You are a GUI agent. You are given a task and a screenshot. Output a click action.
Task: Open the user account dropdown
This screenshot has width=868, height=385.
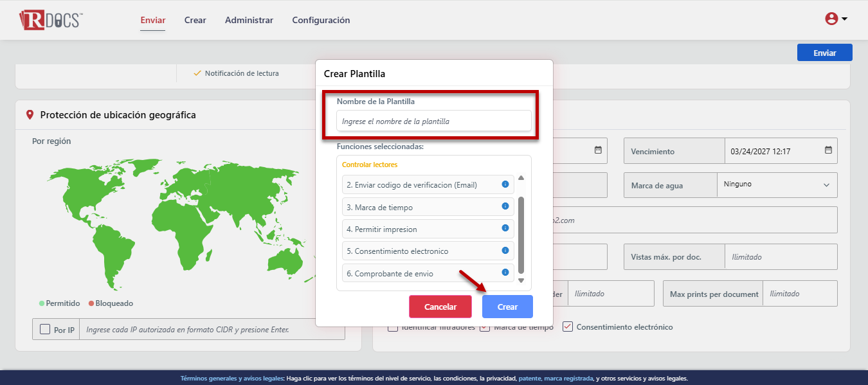point(836,19)
